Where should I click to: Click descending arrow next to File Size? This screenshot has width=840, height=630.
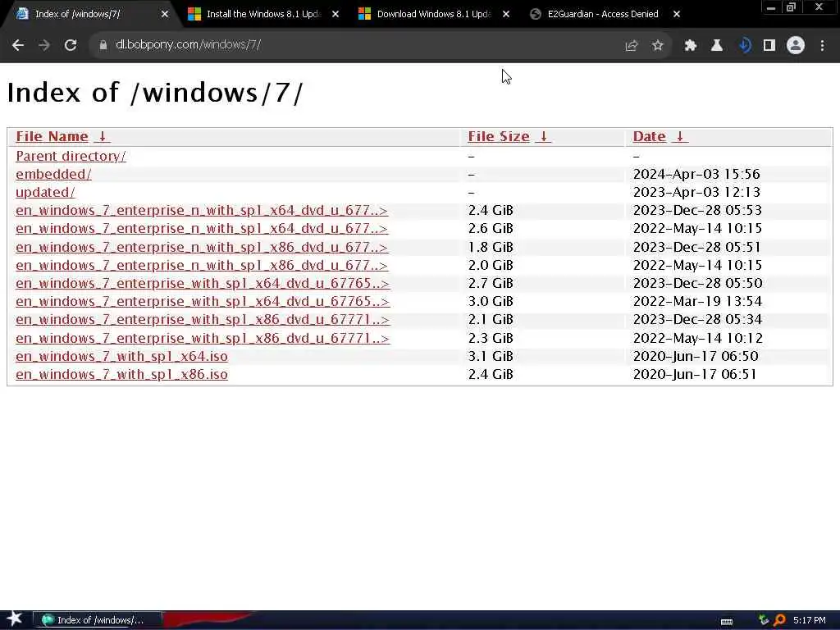(x=543, y=137)
